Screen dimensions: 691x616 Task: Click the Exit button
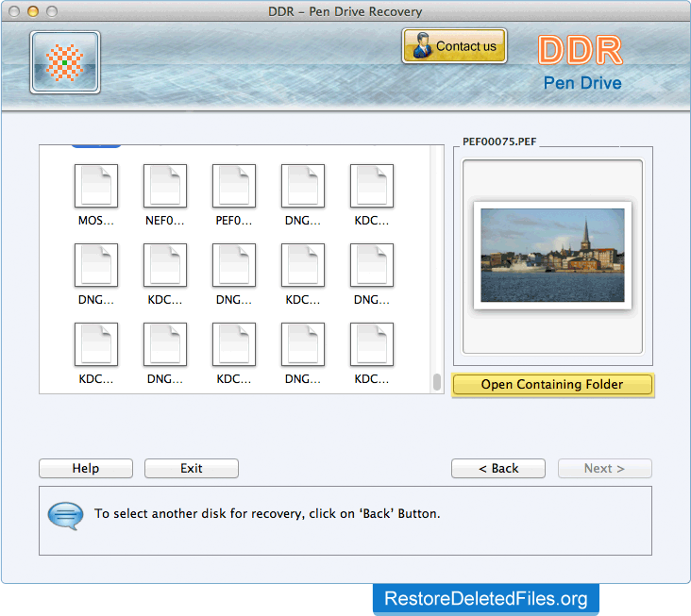(192, 469)
